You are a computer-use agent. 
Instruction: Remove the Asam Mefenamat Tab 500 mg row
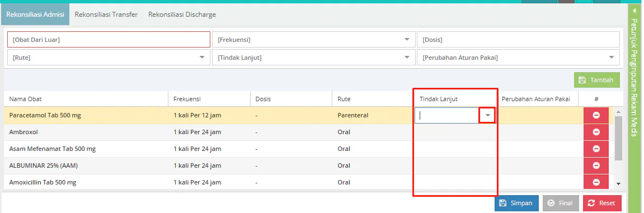(x=596, y=149)
